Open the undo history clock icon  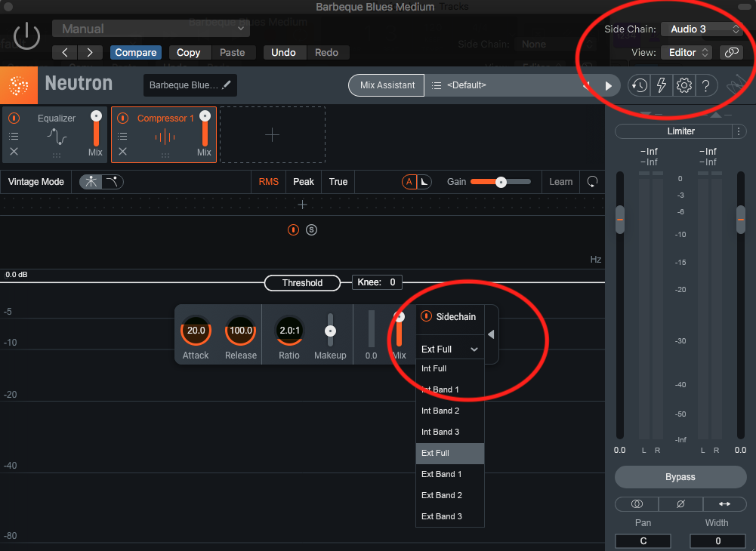click(639, 86)
